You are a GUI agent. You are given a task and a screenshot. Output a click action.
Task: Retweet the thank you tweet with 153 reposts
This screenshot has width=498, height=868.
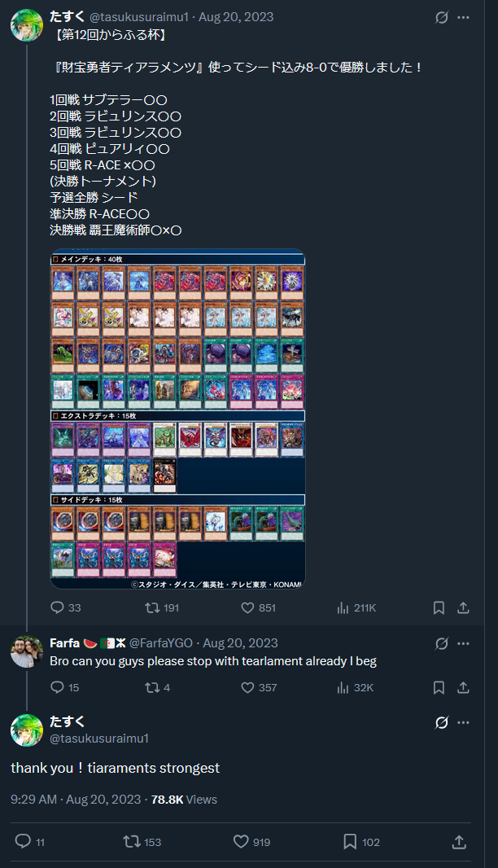142,842
